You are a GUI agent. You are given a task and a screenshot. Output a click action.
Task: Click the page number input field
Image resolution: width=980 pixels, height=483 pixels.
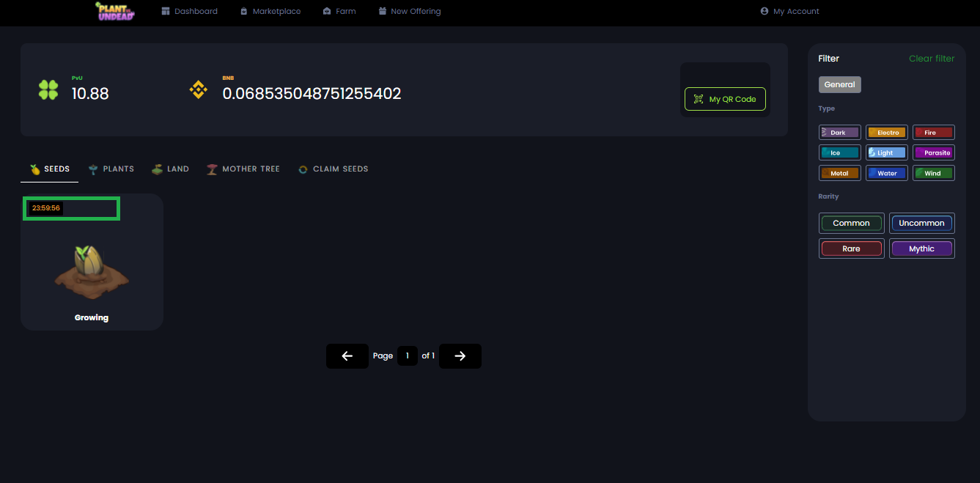407,356
